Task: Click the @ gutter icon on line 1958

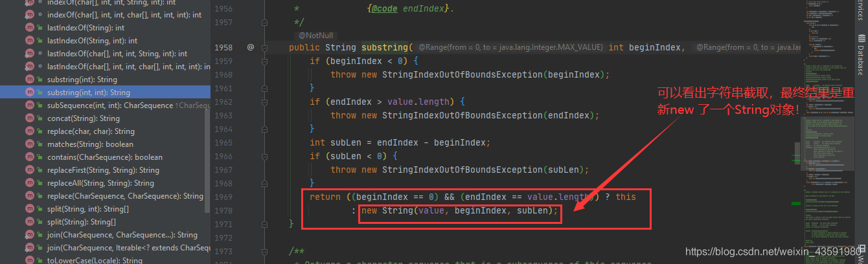Action: click(251, 47)
